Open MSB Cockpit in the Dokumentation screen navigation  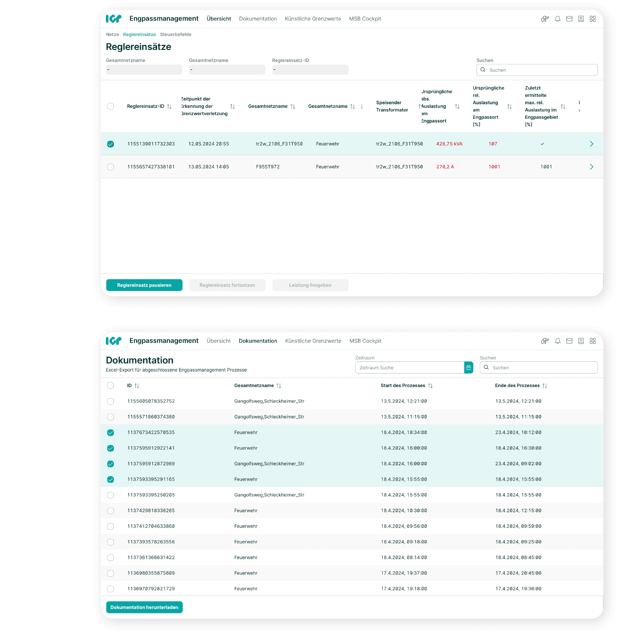pos(365,341)
